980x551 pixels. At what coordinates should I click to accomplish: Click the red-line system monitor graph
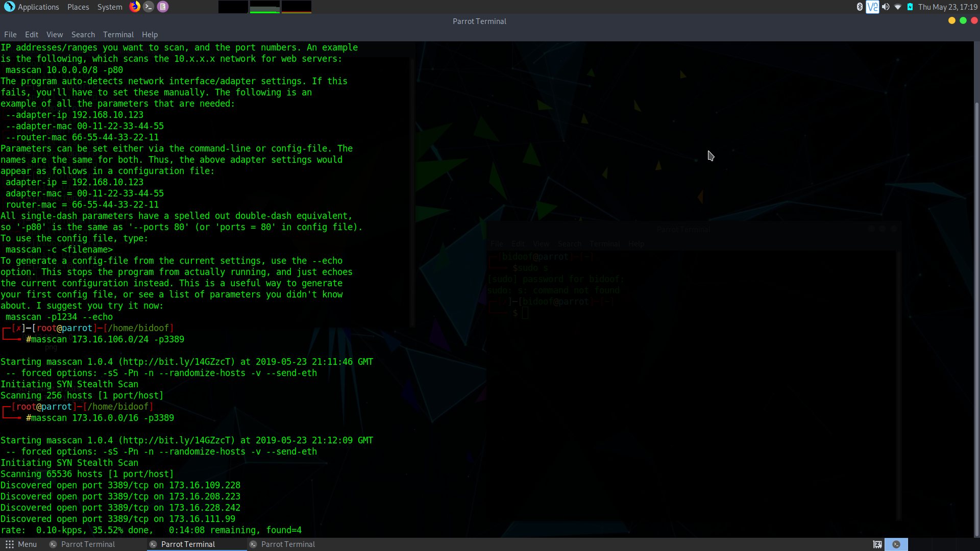pyautogui.click(x=296, y=7)
